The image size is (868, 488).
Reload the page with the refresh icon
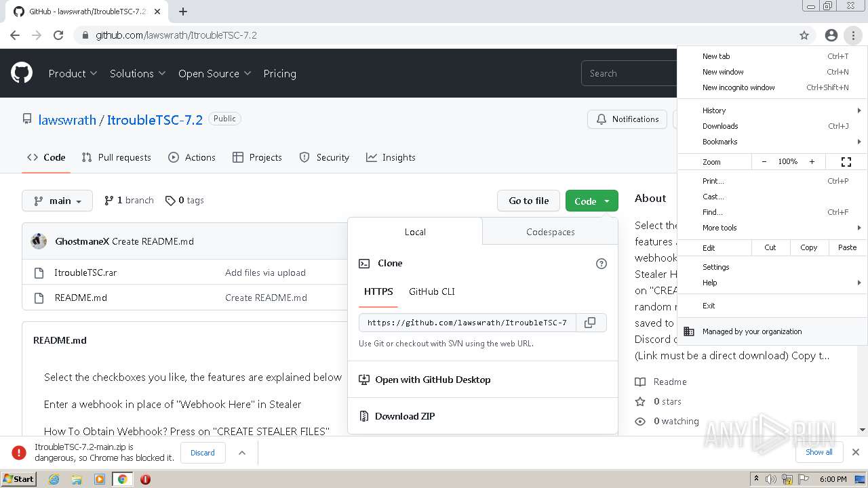pyautogui.click(x=58, y=35)
